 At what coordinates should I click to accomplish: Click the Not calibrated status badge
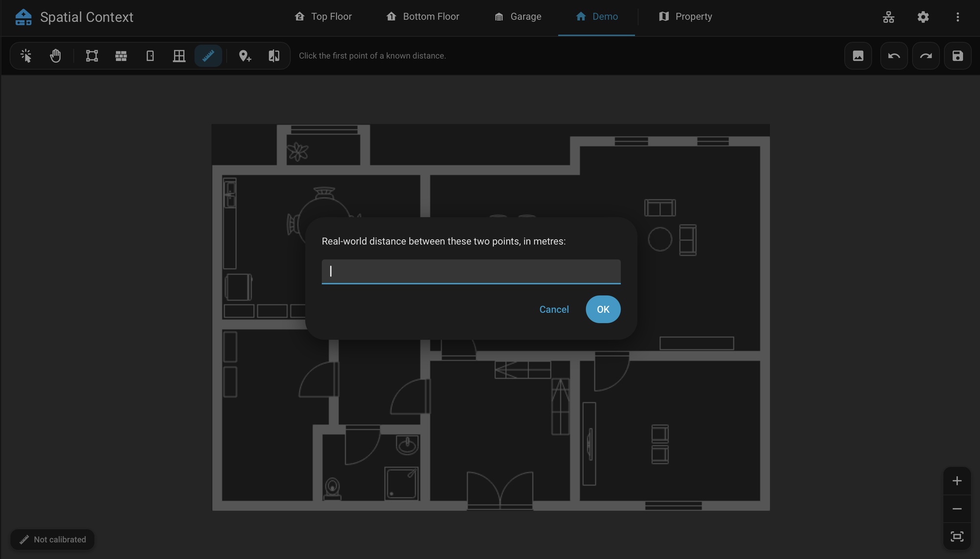52,539
